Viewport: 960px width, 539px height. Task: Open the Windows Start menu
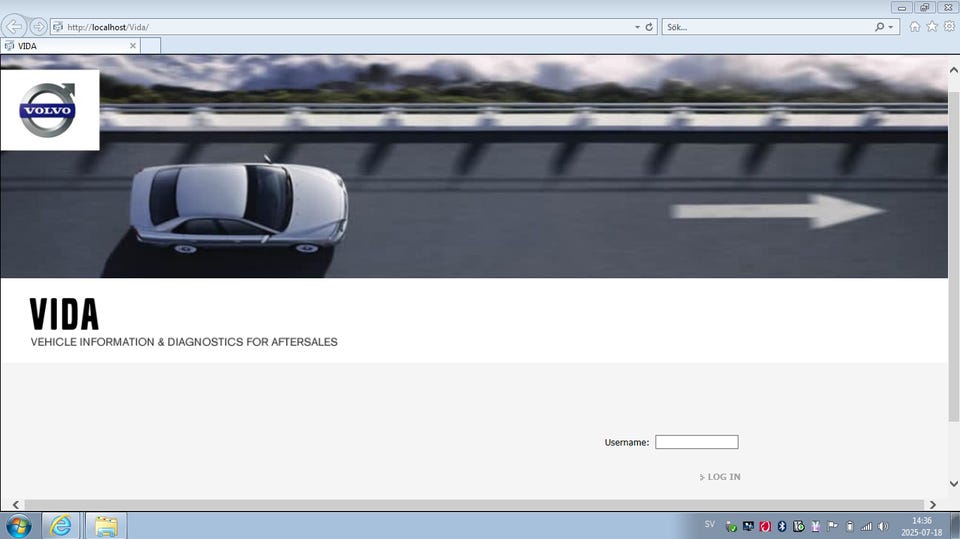(19, 526)
